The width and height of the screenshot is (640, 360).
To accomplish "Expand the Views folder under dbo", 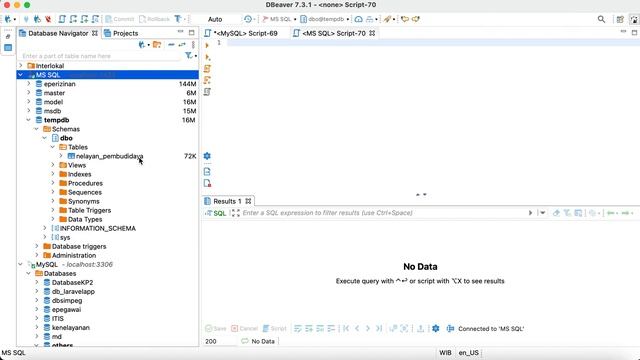I will pos(53,165).
